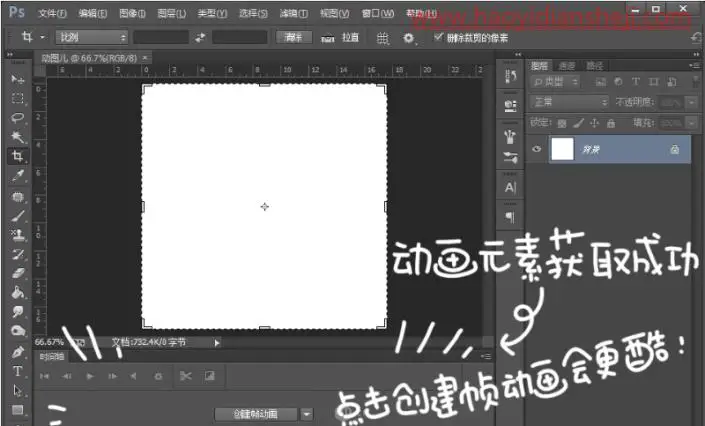The image size is (705, 426).
Task: Click the timeline transition icon
Action: click(x=210, y=376)
